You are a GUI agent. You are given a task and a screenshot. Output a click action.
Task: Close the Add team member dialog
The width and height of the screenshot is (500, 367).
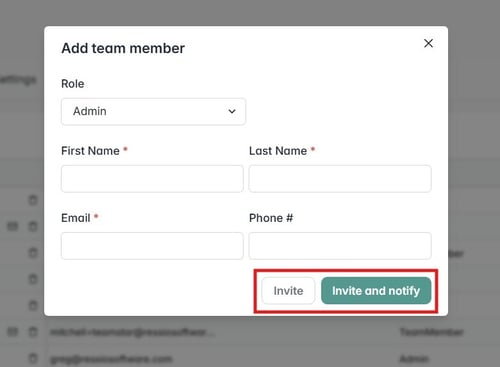(x=428, y=43)
